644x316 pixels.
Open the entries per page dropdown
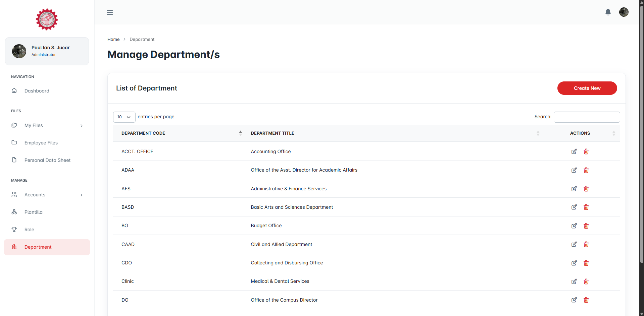pyautogui.click(x=124, y=117)
